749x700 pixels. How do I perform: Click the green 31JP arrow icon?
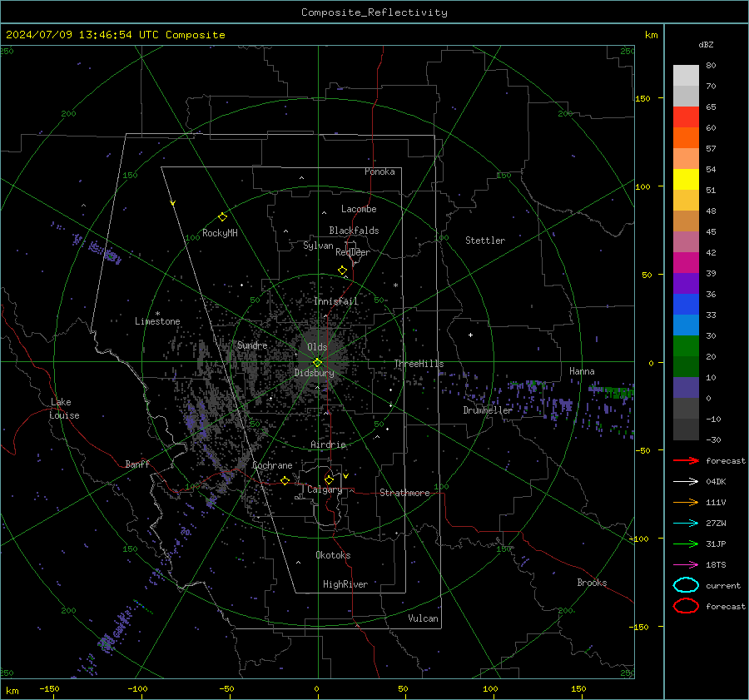[686, 544]
